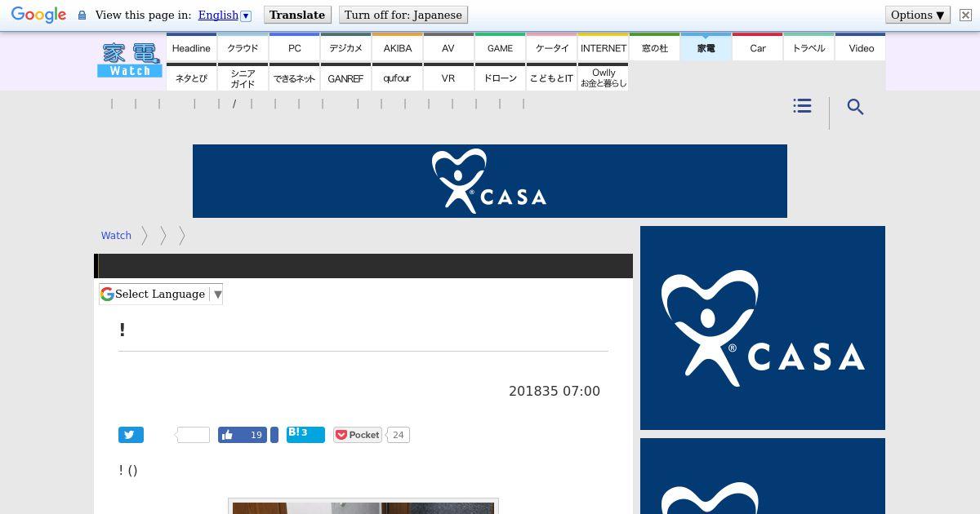Click the article date 201835 07:00

point(555,391)
